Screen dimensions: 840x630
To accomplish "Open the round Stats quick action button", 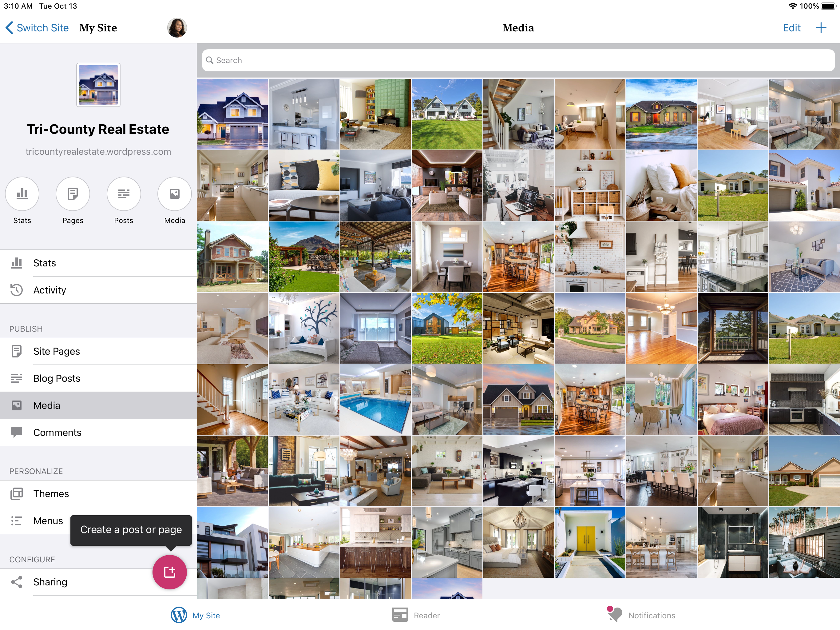I will coord(22,194).
